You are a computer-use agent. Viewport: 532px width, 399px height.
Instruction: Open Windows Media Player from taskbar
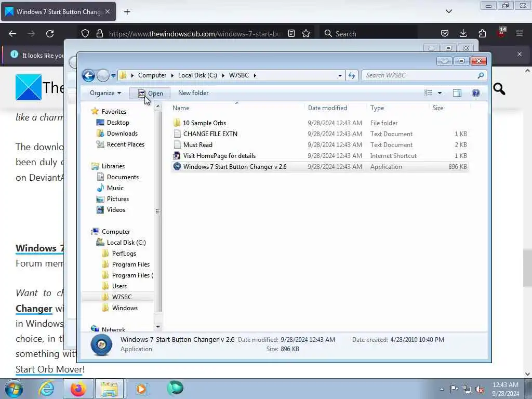tap(141, 389)
